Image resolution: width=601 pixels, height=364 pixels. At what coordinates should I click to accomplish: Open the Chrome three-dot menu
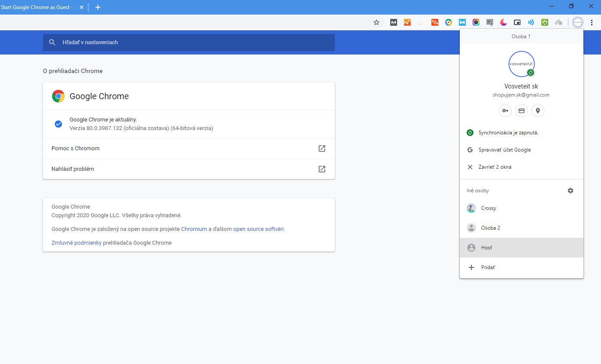(x=592, y=22)
